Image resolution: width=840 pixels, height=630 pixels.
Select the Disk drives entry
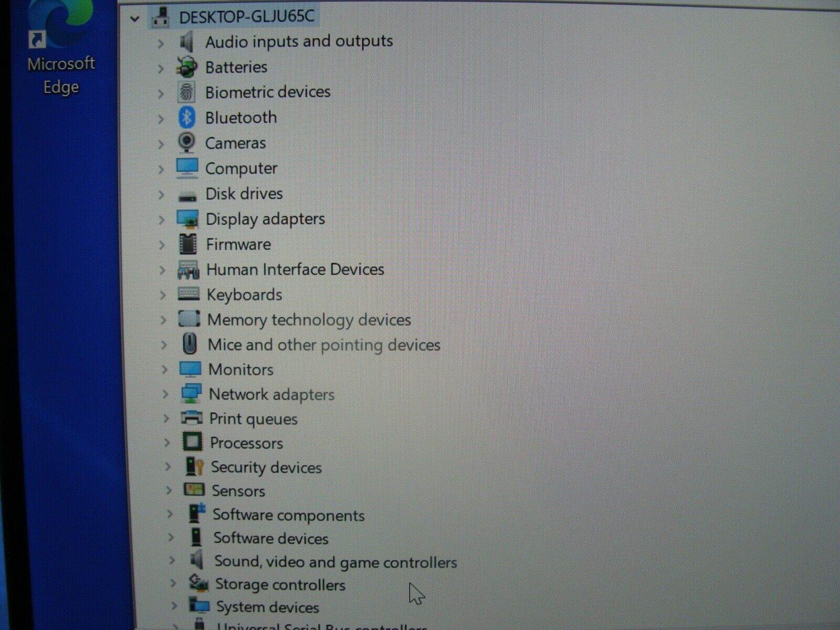point(245,194)
